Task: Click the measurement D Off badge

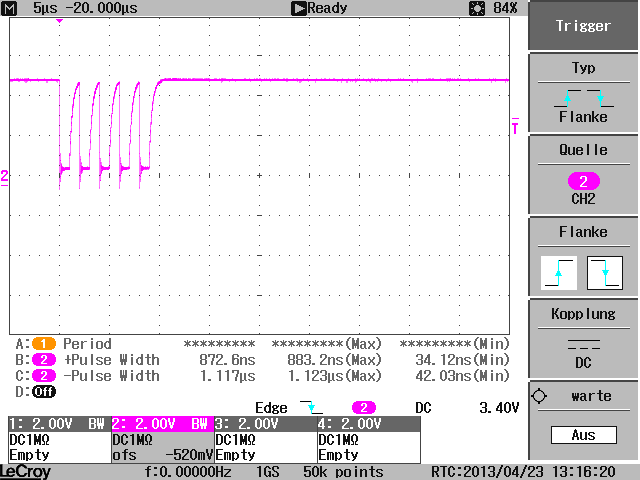Action: coord(44,392)
